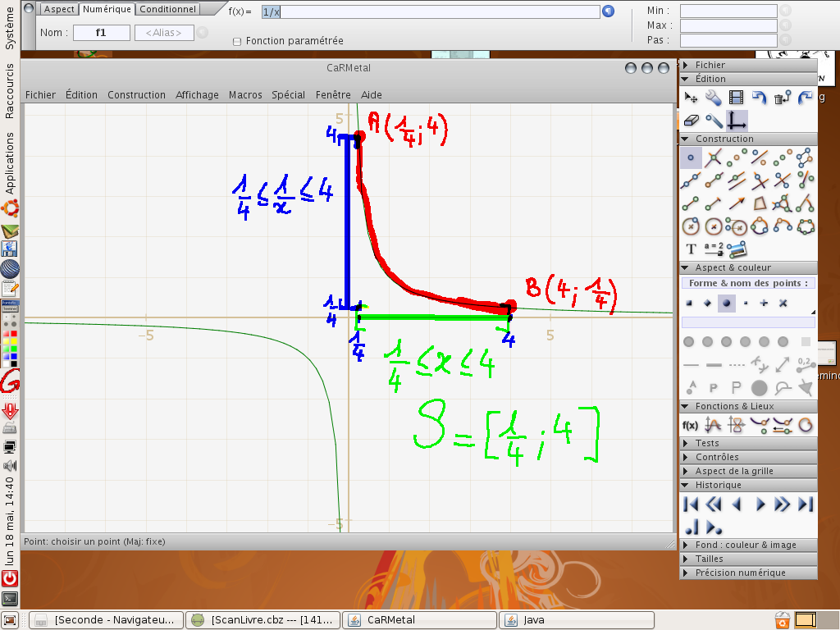
Task: Click the f(x) expression input field
Action: click(x=430, y=11)
